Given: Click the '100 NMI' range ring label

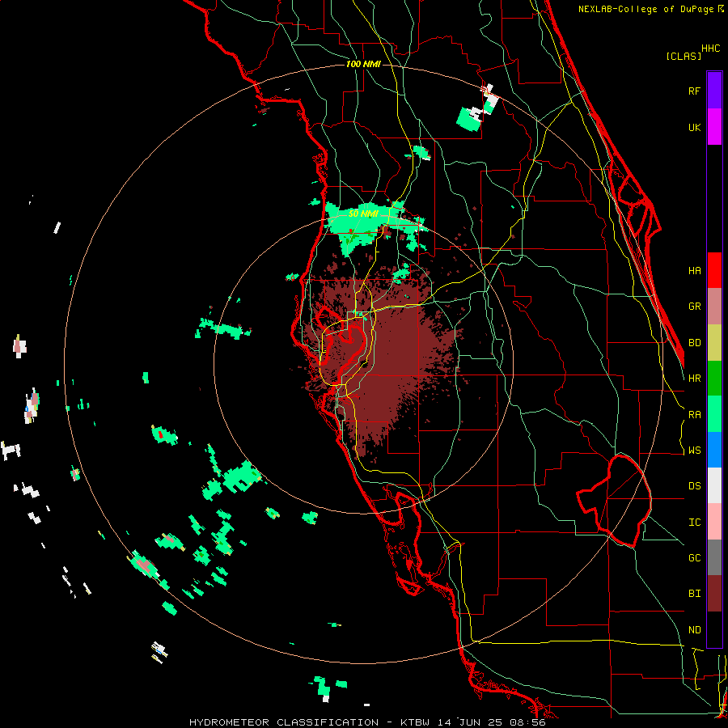Looking at the screenshot, I should (x=363, y=64).
